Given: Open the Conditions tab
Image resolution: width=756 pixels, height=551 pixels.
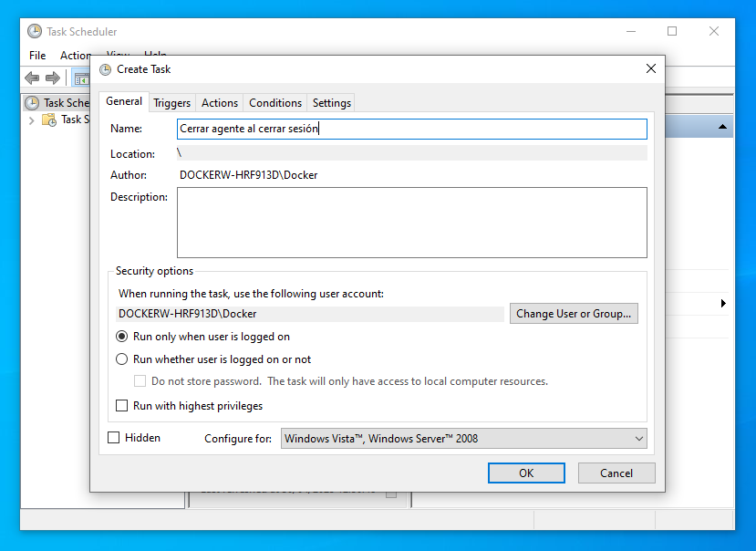Looking at the screenshot, I should [x=274, y=103].
